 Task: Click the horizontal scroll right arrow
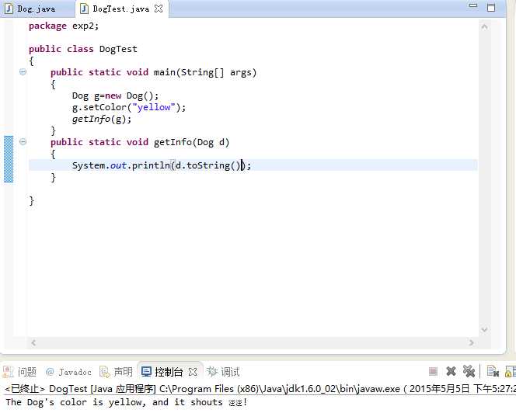pos(471,343)
